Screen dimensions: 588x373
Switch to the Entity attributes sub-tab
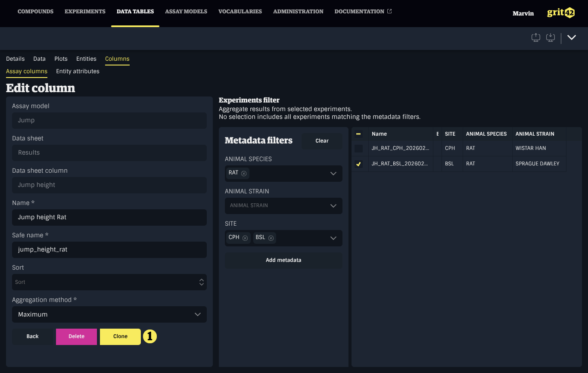[78, 71]
